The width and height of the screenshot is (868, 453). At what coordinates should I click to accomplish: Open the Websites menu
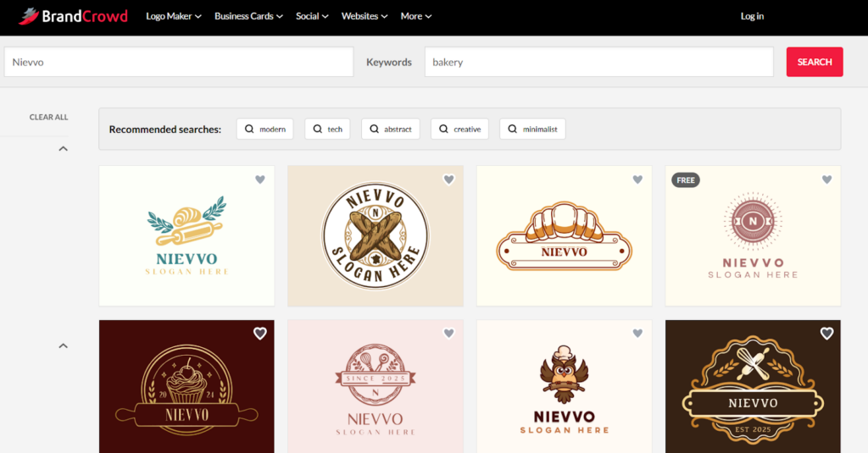point(364,16)
